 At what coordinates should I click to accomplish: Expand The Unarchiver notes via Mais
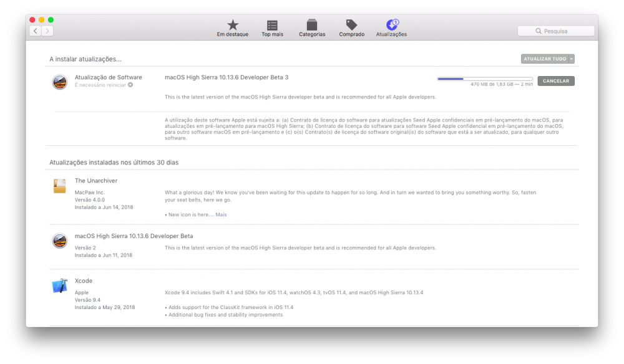(x=221, y=214)
